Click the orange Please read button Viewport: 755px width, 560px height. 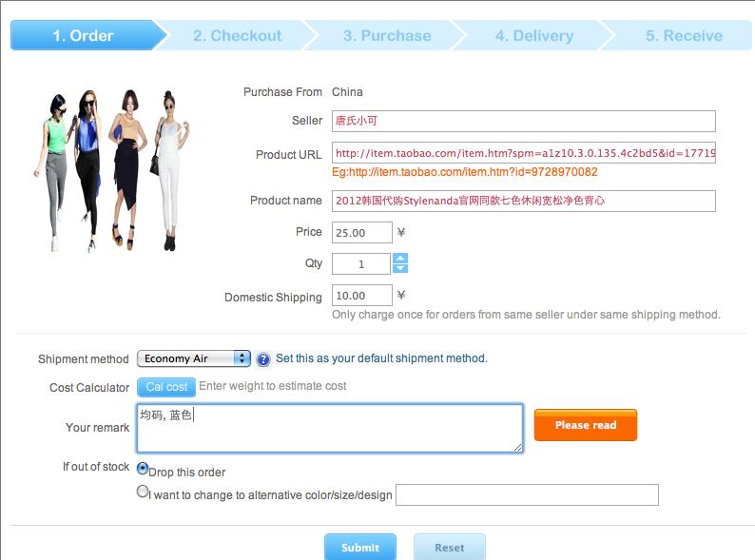[586, 425]
